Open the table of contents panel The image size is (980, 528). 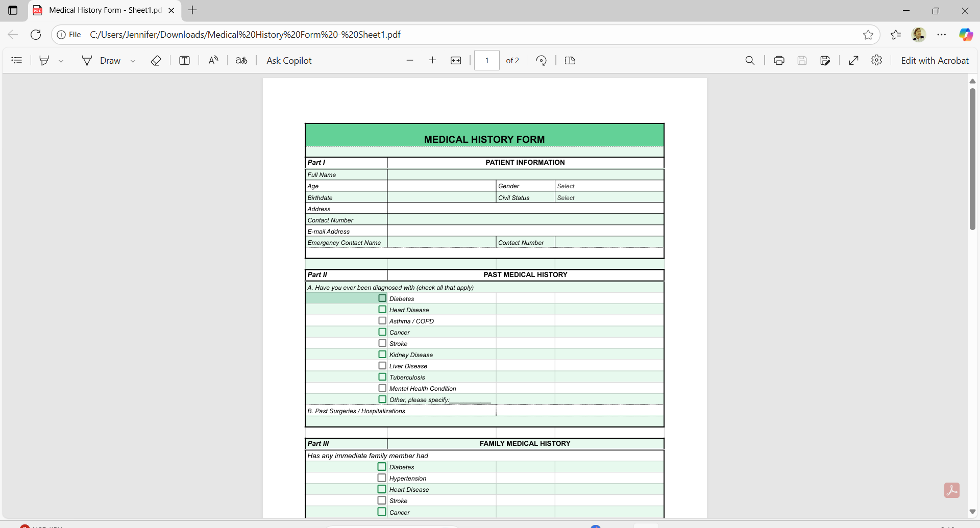(17, 61)
